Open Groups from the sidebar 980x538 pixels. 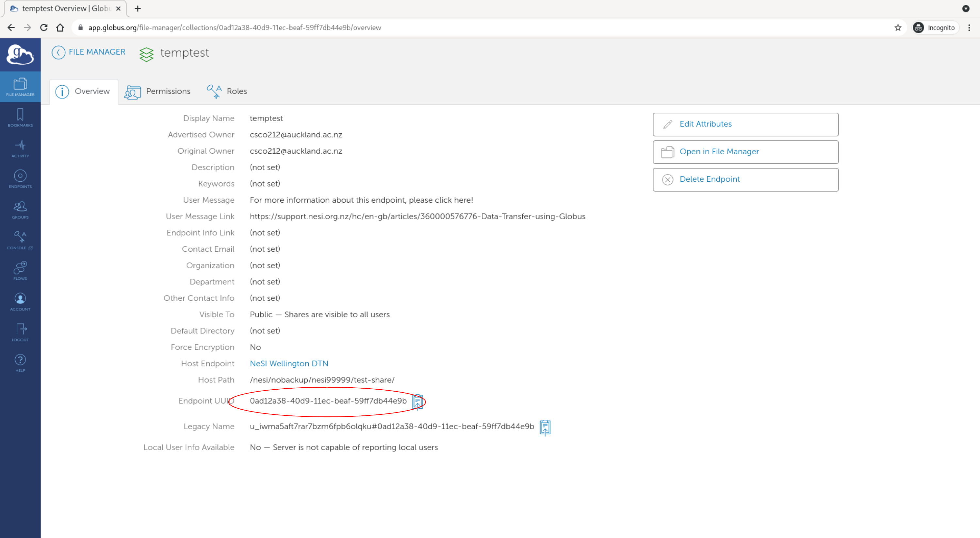[20, 210]
